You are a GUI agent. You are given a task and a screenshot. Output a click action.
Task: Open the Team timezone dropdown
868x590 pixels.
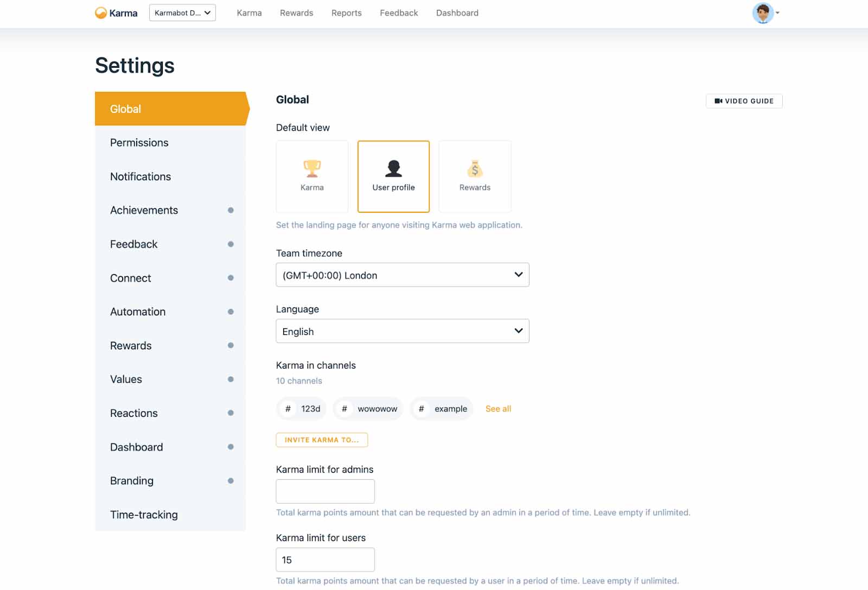point(402,275)
